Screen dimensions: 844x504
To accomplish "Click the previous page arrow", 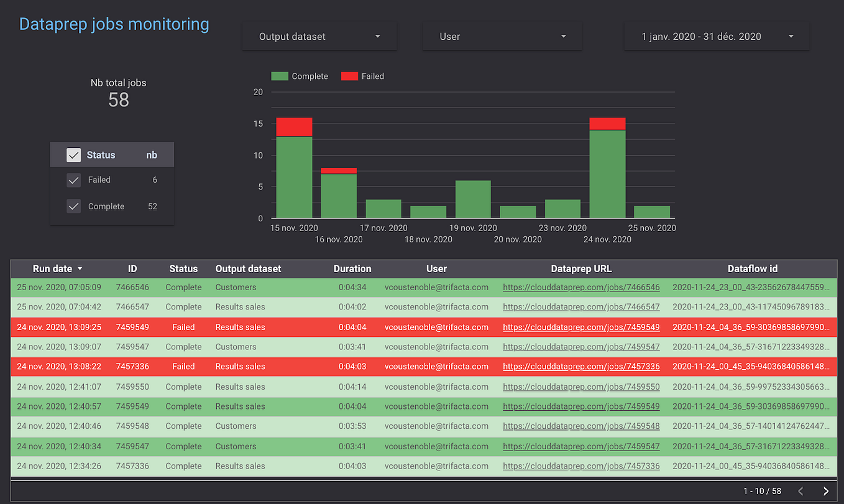I will (800, 491).
